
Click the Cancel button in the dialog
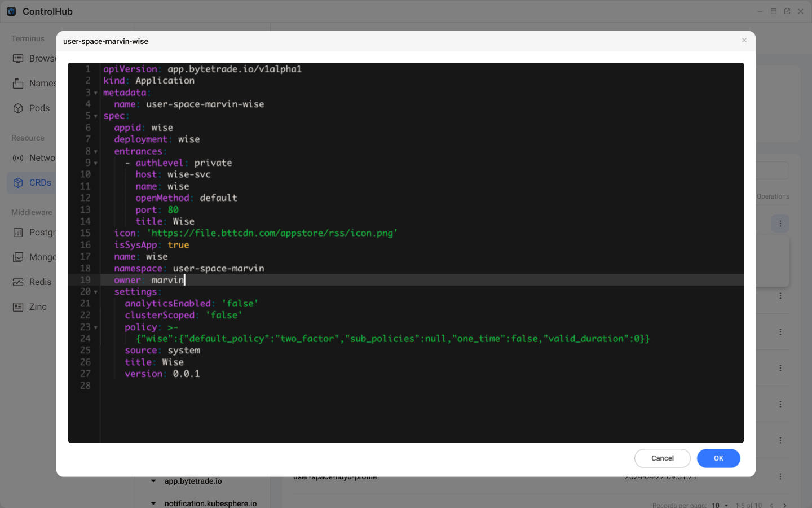point(663,458)
